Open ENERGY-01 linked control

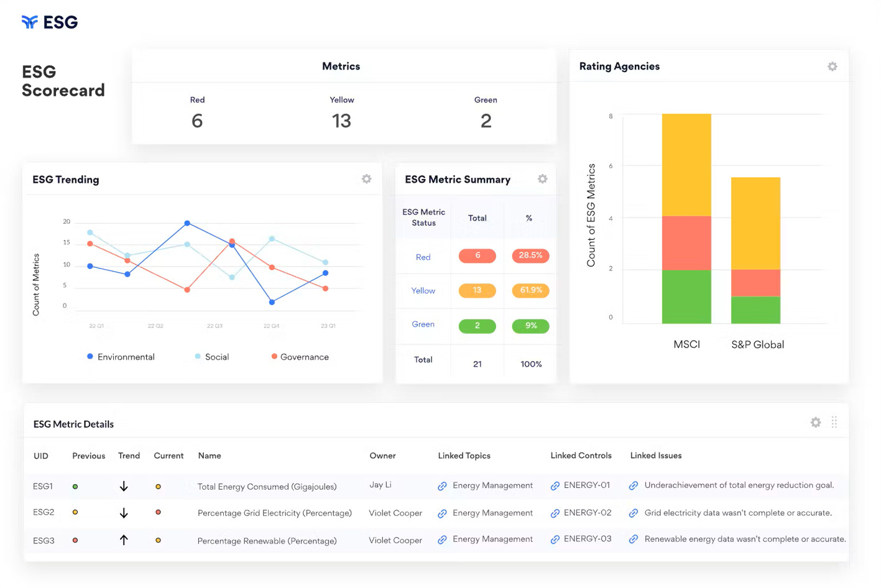pyautogui.click(x=587, y=485)
